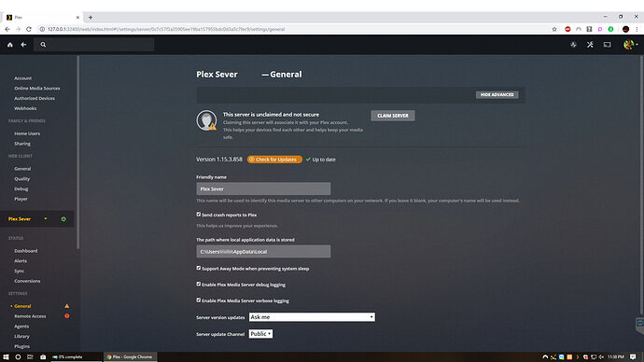The width and height of the screenshot is (644, 362).
Task: Open Microsoft Store from the taskbar
Action: coord(43,357)
